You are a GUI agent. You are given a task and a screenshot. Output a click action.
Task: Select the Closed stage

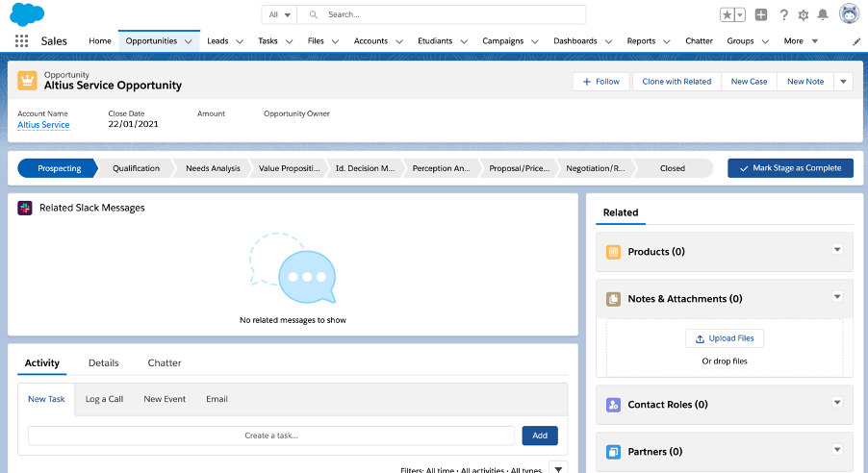pyautogui.click(x=673, y=168)
